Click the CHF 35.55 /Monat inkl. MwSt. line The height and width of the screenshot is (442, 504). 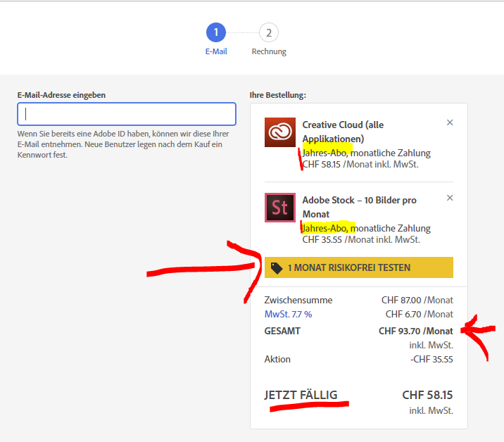361,239
